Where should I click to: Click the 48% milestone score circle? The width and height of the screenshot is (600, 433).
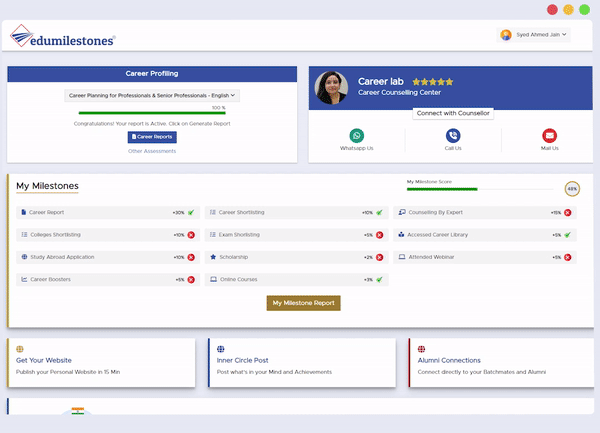click(x=572, y=189)
